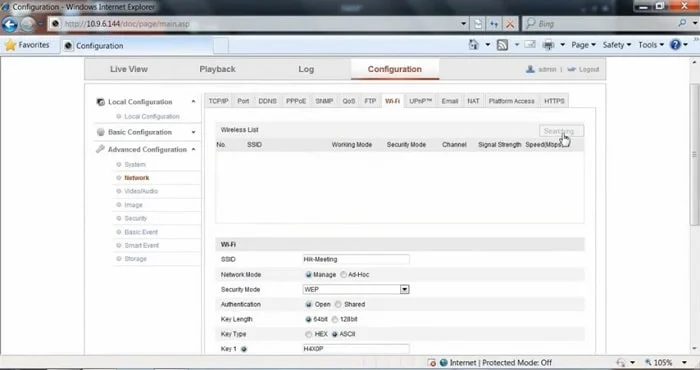The height and width of the screenshot is (370, 700).
Task: Open System under Advanced Configuration
Action: pyautogui.click(x=135, y=164)
